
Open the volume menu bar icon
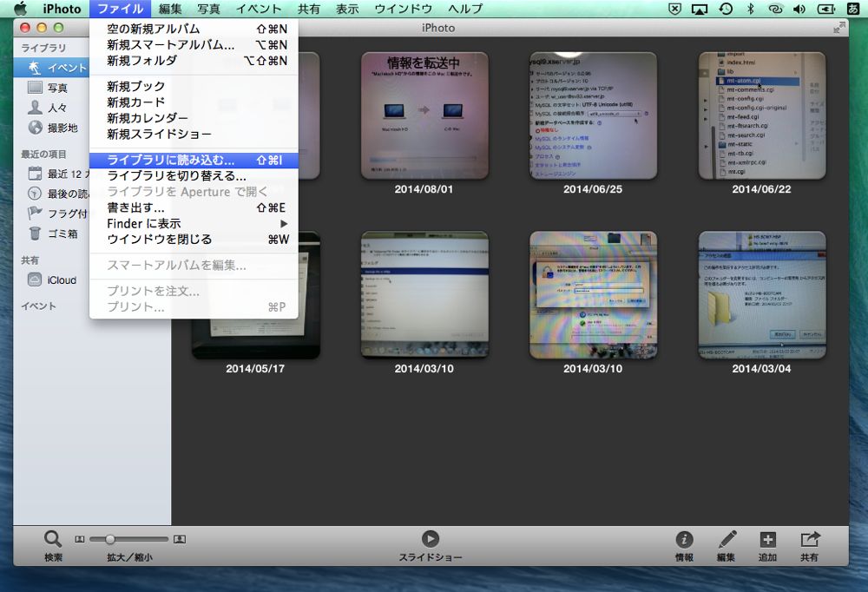[x=799, y=9]
